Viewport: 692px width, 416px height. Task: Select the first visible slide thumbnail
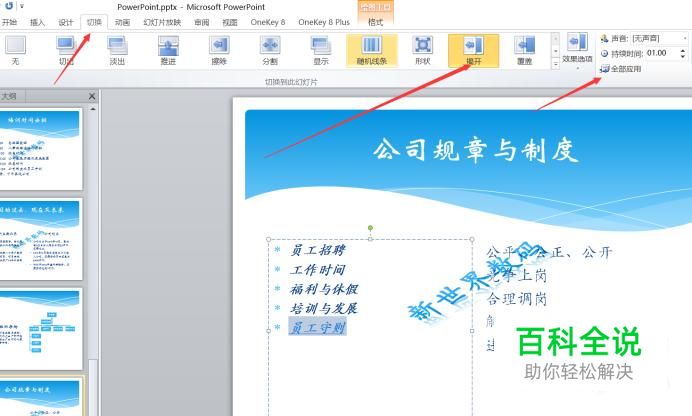(x=40, y=149)
